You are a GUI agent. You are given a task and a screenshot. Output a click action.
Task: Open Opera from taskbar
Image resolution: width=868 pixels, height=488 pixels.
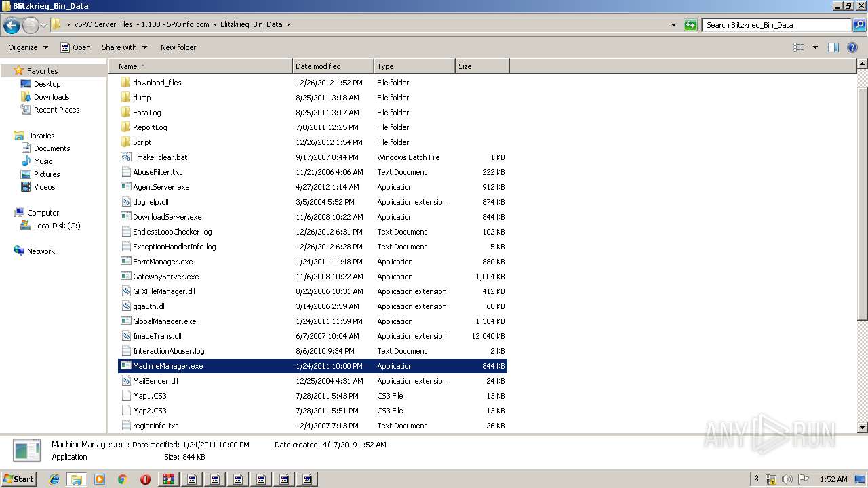(x=145, y=479)
